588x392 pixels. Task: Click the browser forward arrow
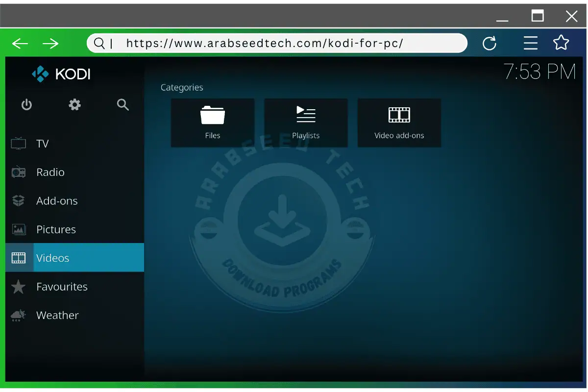(50, 44)
